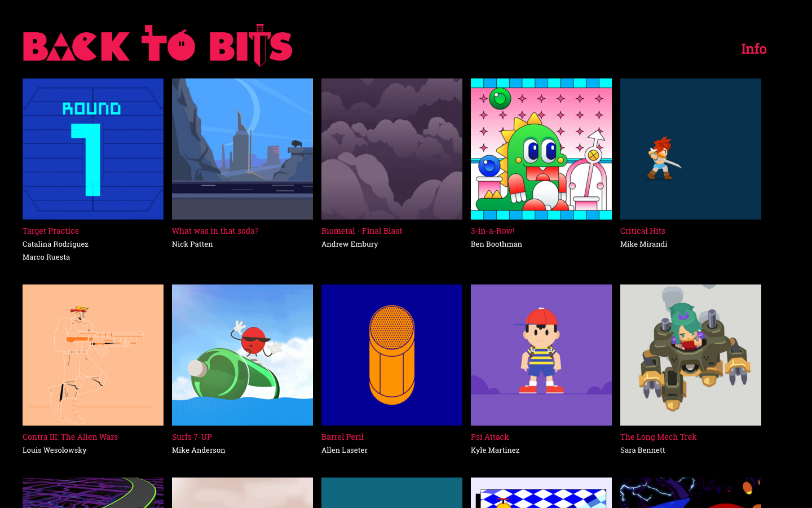This screenshot has width=812, height=508.
Task: Click the Critical Hits title link
Action: pos(643,231)
